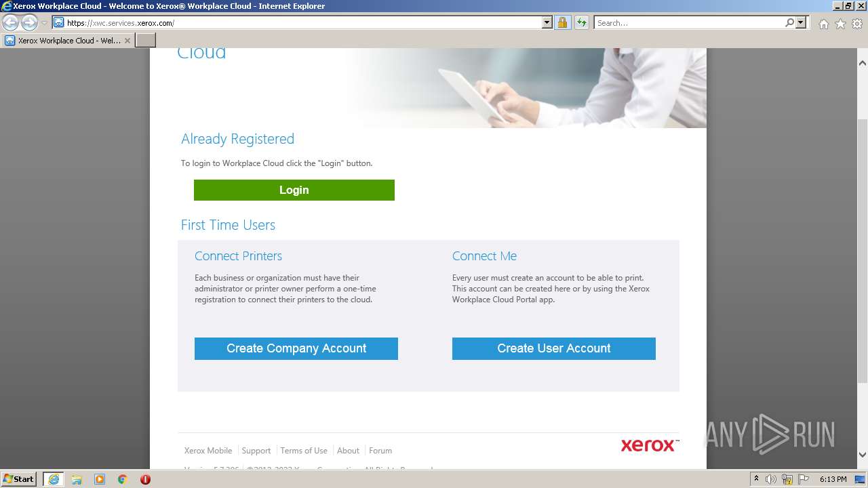
Task: Open the Support footer link
Action: click(256, 451)
